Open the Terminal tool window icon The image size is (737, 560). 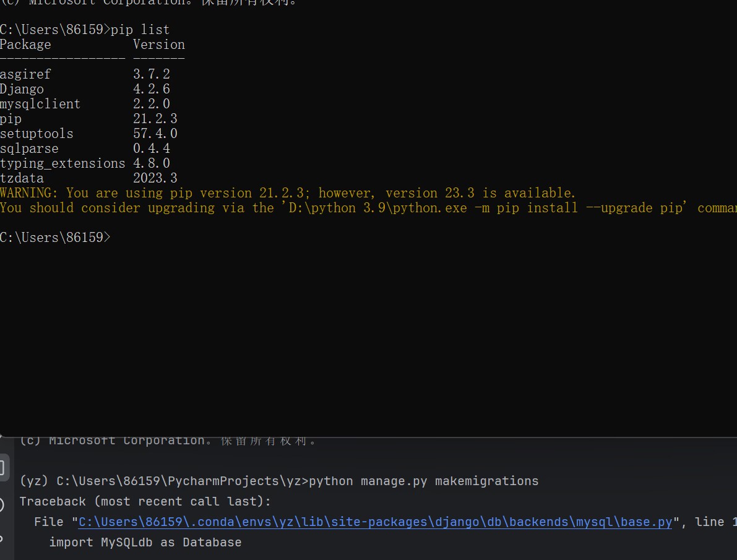point(3,467)
